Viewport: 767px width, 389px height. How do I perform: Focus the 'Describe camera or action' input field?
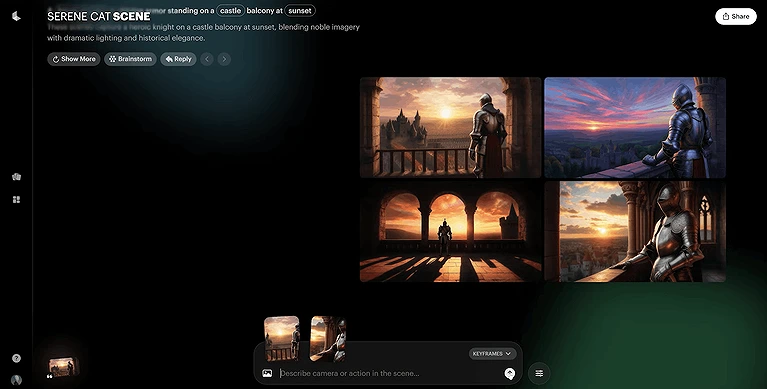pyautogui.click(x=389, y=373)
